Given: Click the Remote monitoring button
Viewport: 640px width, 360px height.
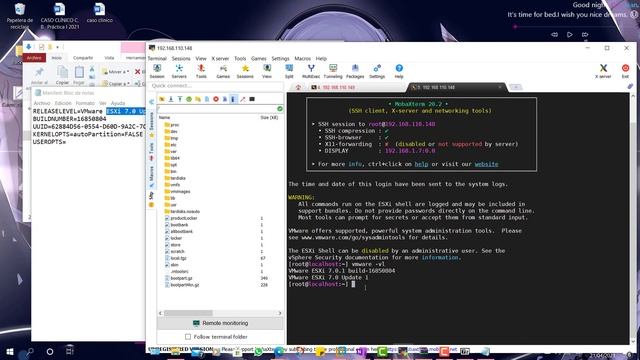Looking at the screenshot, I should click(x=220, y=323).
